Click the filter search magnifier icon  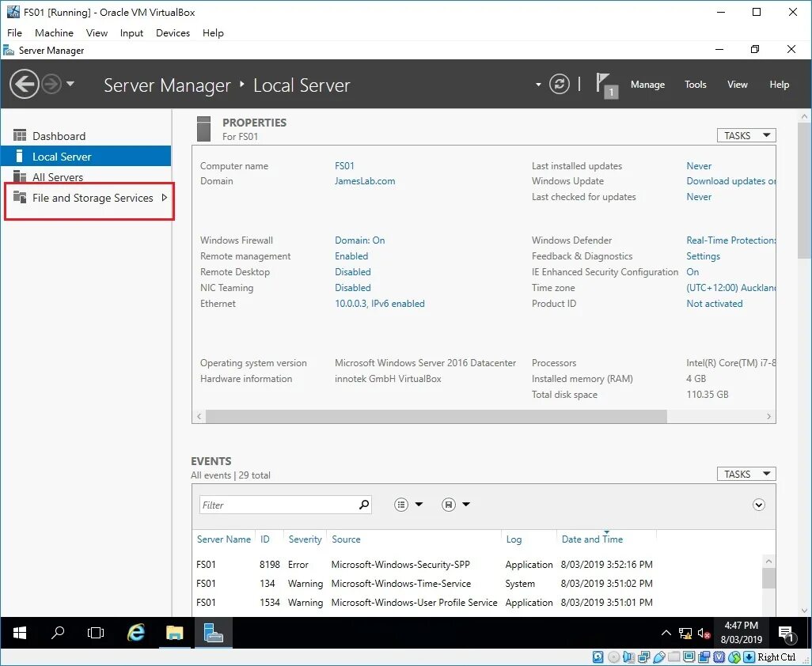(364, 505)
